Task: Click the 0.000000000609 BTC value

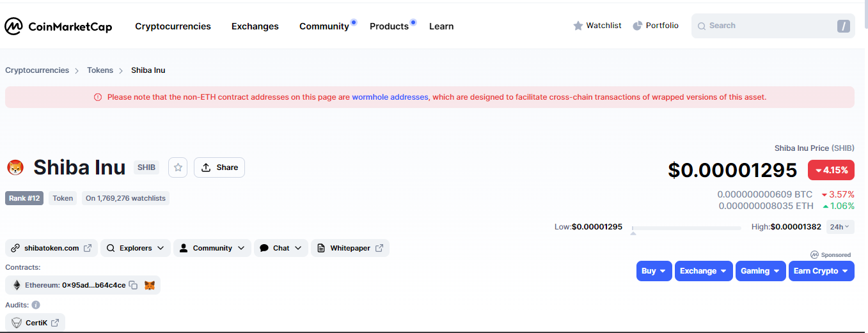Action: (x=765, y=194)
